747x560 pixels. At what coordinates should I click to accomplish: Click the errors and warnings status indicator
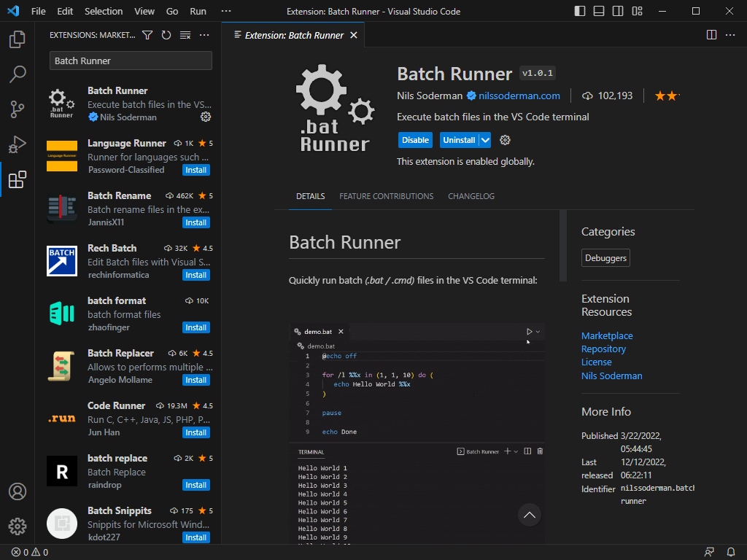click(x=29, y=553)
